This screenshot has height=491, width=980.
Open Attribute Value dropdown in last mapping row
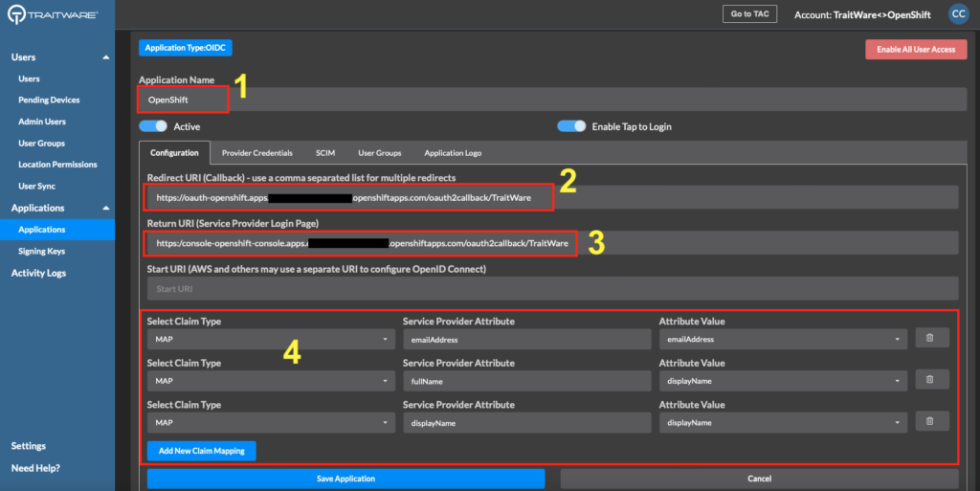pos(783,423)
